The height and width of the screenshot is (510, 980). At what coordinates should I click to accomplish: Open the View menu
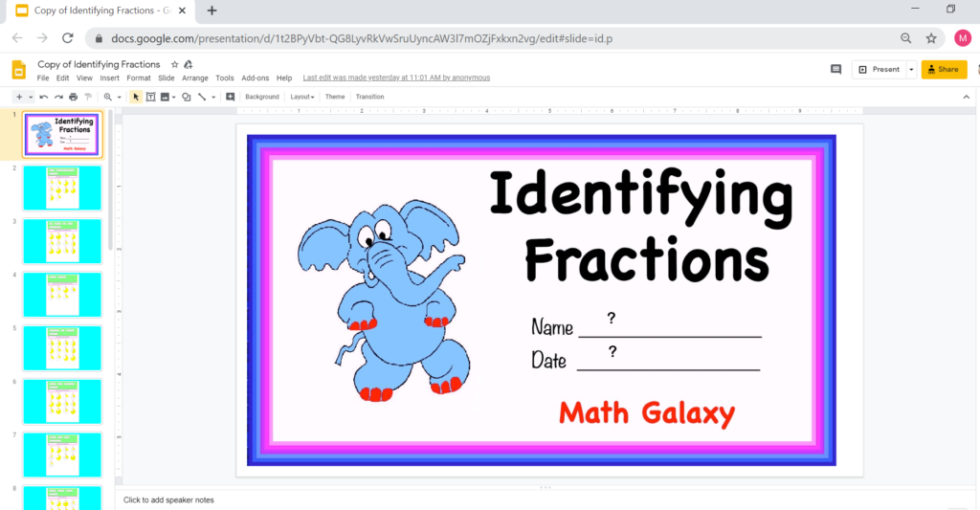(84, 78)
